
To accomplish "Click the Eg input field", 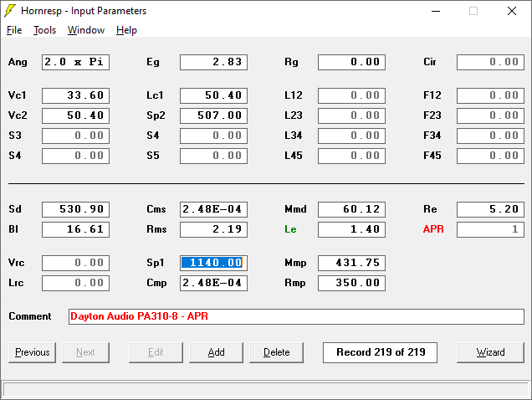I will click(x=214, y=62).
